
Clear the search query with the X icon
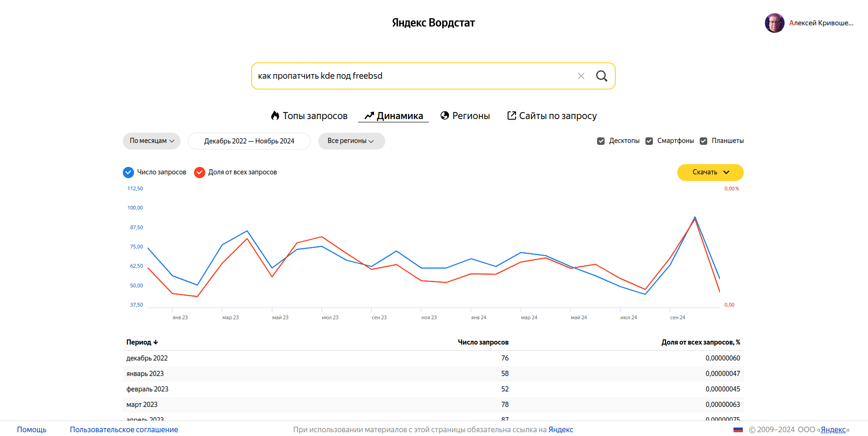581,76
